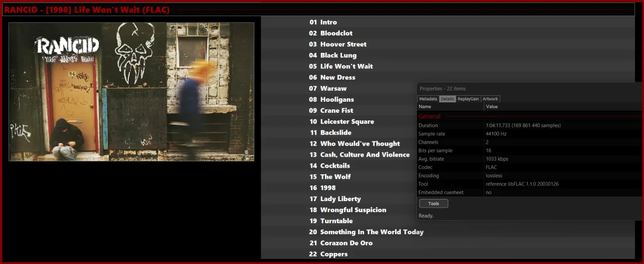
Task: Select track 01 Intro
Action: pyautogui.click(x=448, y=22)
